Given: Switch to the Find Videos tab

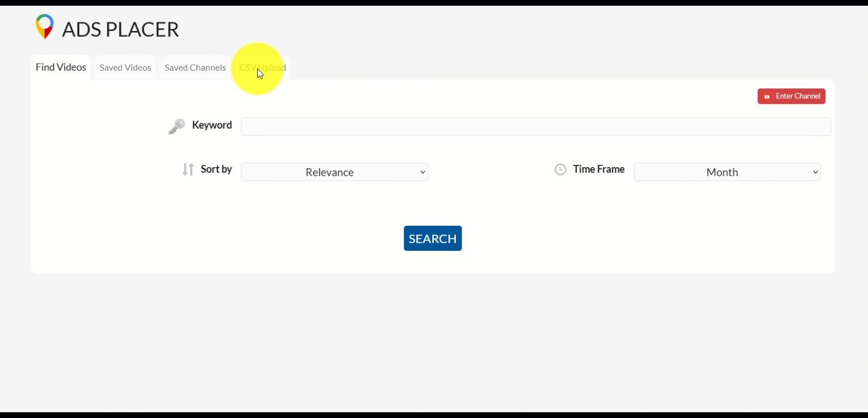Looking at the screenshot, I should pyautogui.click(x=61, y=67).
